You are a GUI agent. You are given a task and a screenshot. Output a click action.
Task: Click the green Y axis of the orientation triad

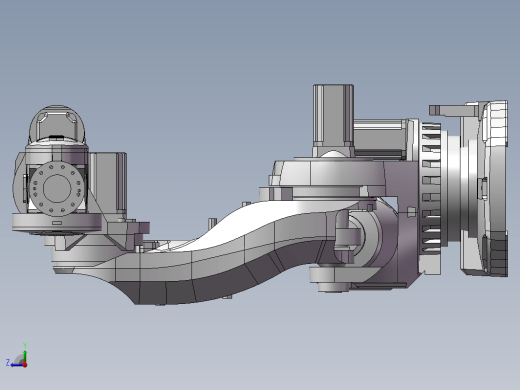click(x=25, y=354)
